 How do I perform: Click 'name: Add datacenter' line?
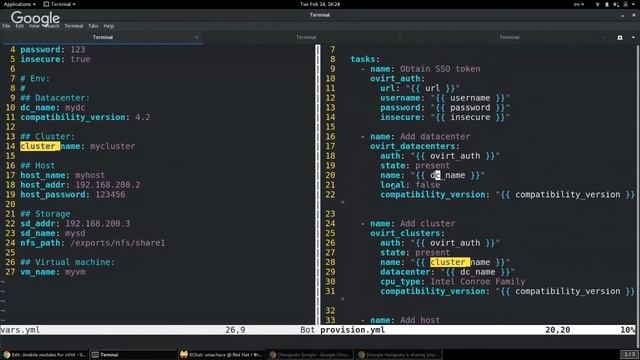pyautogui.click(x=420, y=137)
